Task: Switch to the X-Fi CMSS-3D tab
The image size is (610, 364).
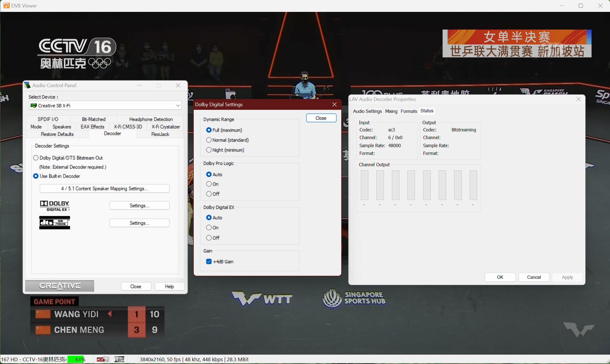Action: (x=128, y=127)
